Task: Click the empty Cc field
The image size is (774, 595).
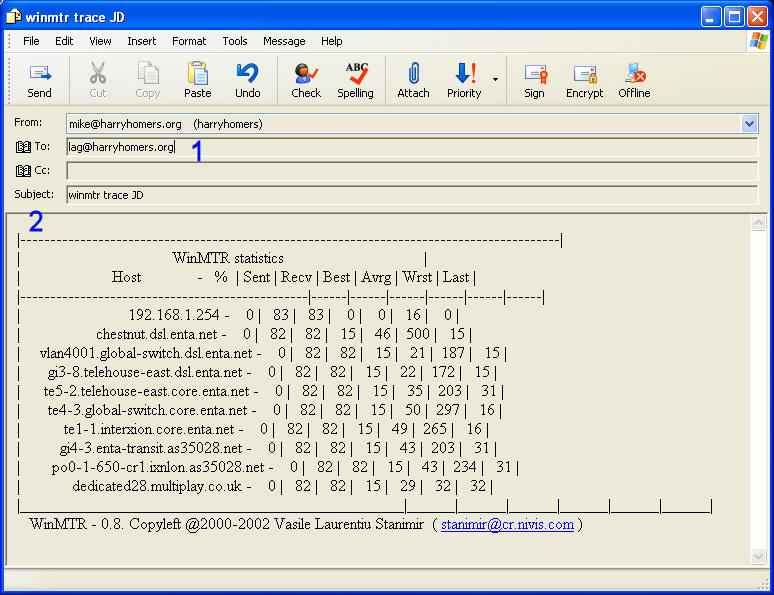Action: pyautogui.click(x=412, y=171)
